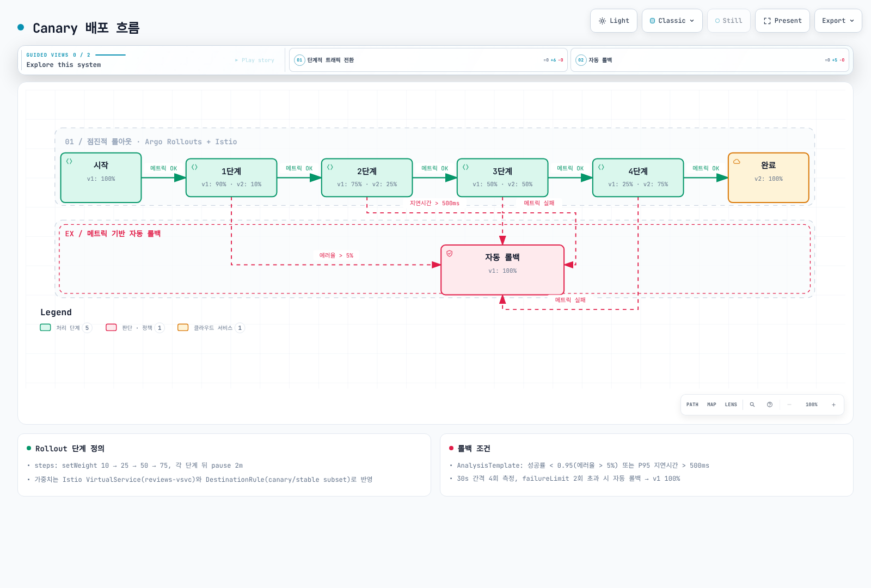Click the 지연시간 > 500ms edge label
This screenshot has width=871, height=588.
click(434, 203)
